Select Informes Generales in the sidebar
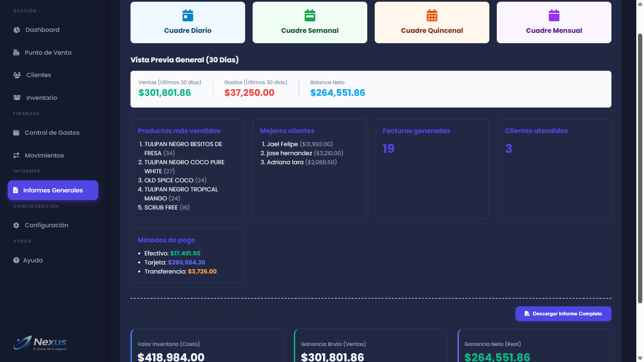The width and height of the screenshot is (644, 362). pyautogui.click(x=53, y=190)
